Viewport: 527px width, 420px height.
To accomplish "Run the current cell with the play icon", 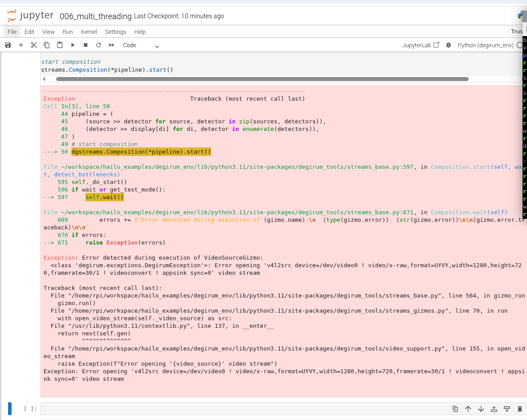I will [73, 45].
